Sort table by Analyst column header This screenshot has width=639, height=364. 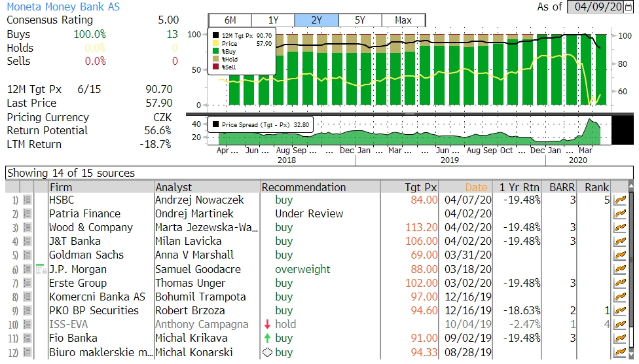[207, 187]
